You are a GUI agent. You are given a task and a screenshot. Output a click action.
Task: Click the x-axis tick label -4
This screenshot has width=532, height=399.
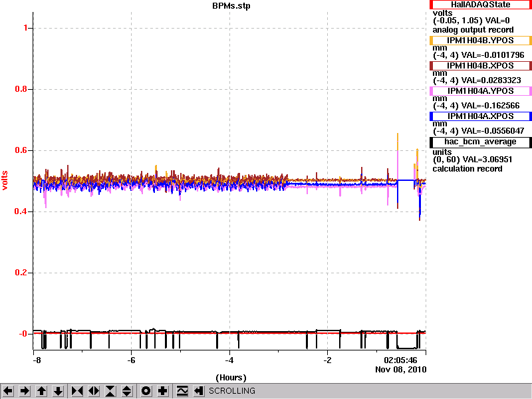click(229, 360)
